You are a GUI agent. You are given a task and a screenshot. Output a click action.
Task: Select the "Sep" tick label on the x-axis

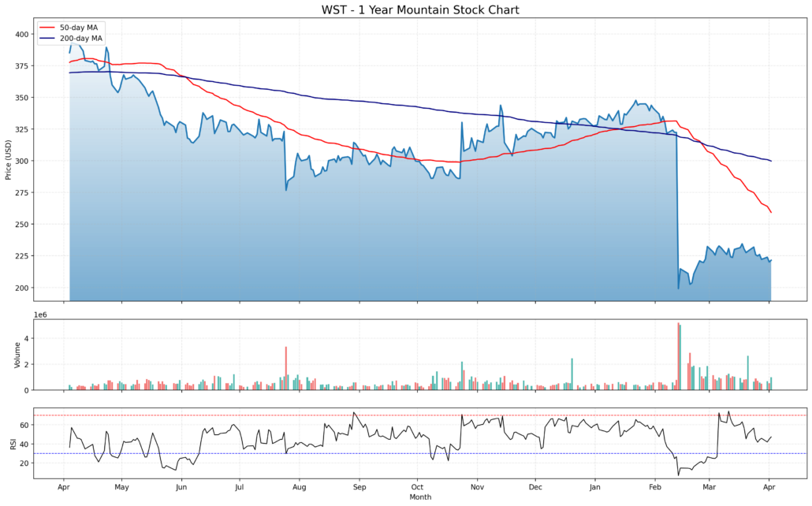click(359, 487)
